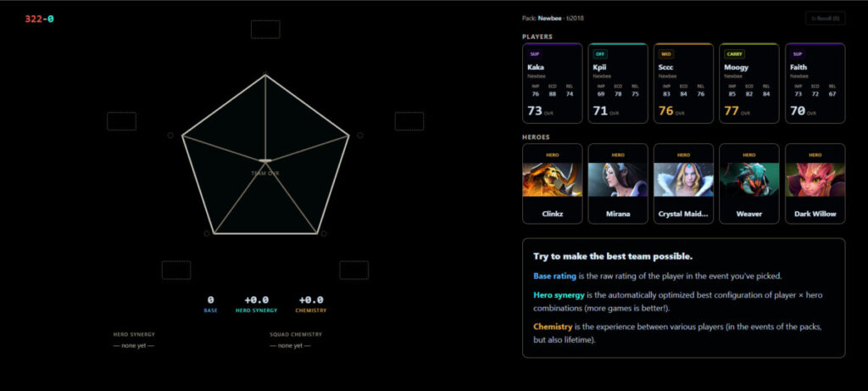Click the HERO tag above Dark Willow portrait
868x391 pixels.
815,155
